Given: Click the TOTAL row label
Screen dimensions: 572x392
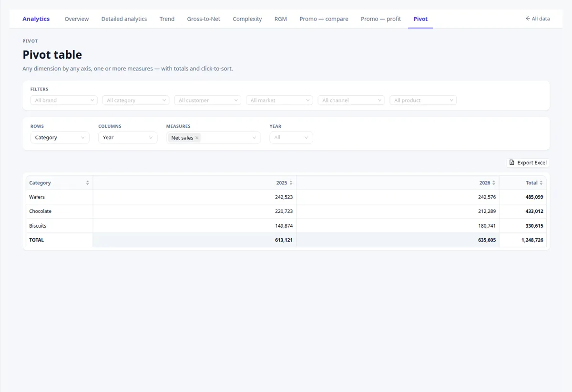Looking at the screenshot, I should [36, 240].
